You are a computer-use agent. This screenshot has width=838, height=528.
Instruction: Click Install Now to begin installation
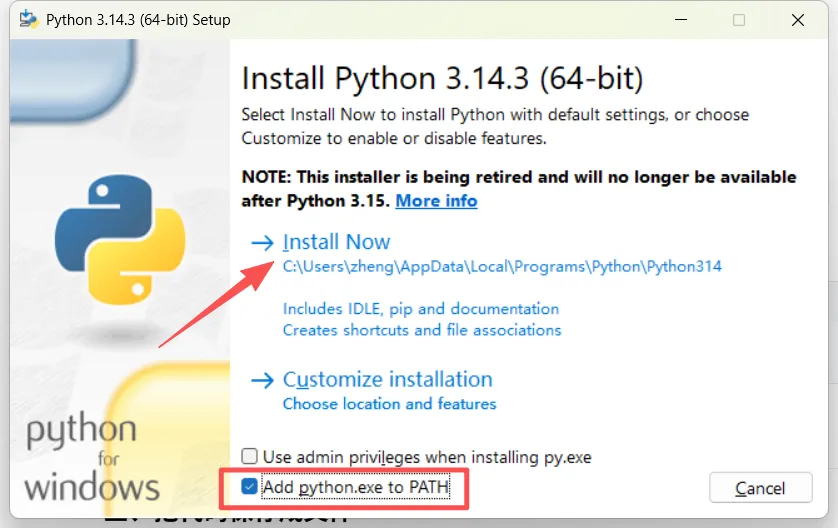click(x=337, y=242)
